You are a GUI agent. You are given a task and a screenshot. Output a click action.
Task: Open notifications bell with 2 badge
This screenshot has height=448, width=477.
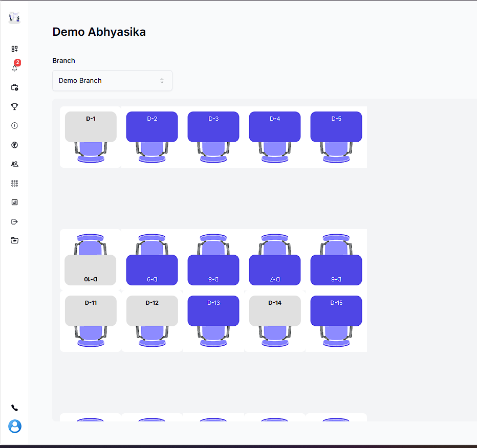pyautogui.click(x=15, y=68)
